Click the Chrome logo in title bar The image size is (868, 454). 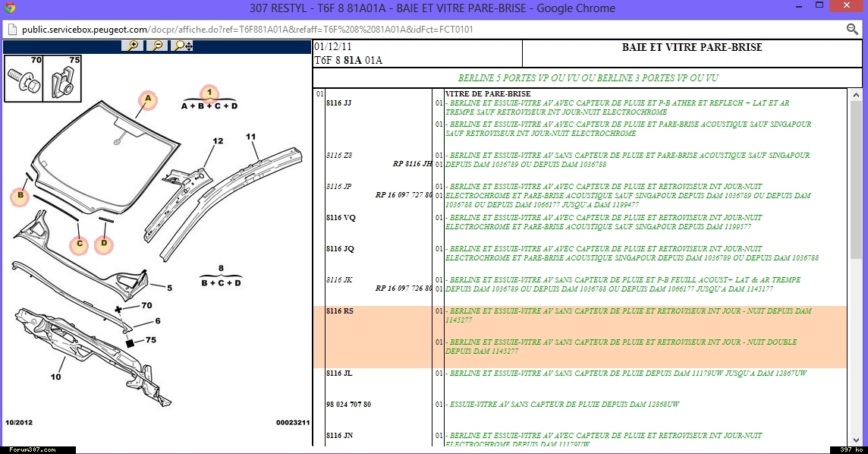[x=8, y=8]
